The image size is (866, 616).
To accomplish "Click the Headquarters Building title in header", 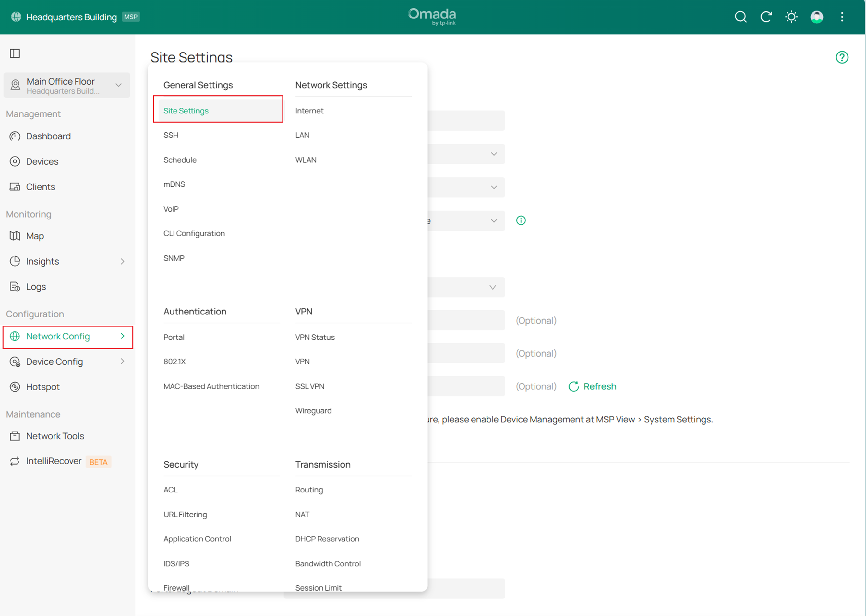I will (x=71, y=17).
